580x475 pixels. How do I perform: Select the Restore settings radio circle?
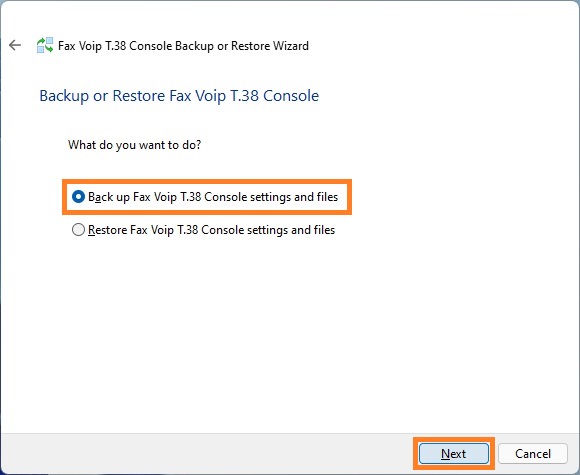tap(78, 230)
